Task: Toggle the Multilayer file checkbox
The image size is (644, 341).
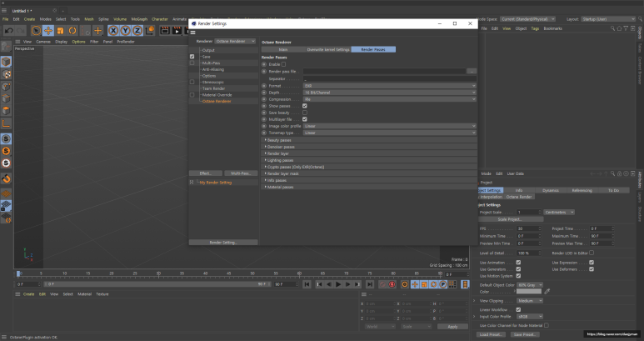Action: tap(305, 119)
